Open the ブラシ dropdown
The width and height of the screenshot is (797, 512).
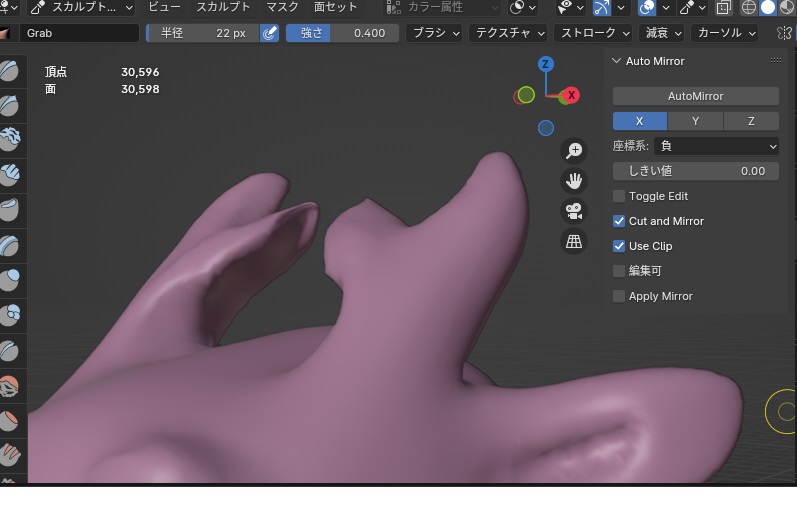tap(436, 33)
